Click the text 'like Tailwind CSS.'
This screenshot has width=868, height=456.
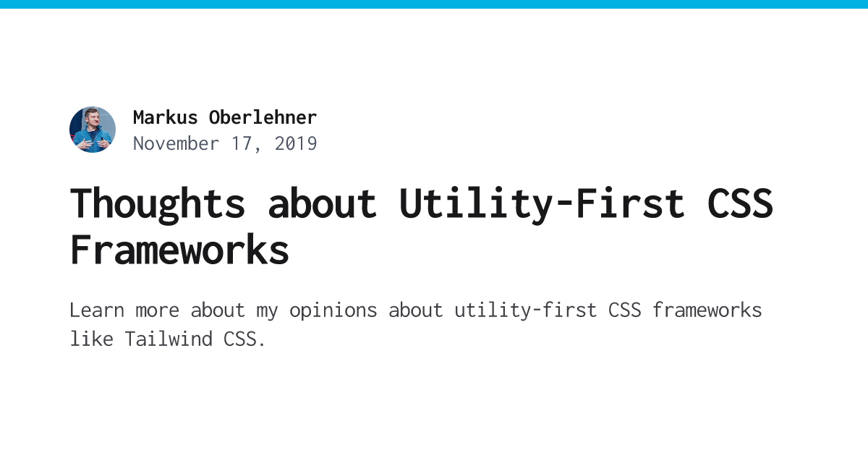click(x=169, y=338)
